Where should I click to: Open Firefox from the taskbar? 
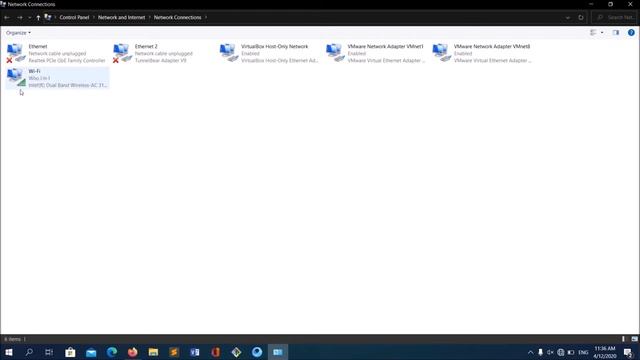click(133, 352)
